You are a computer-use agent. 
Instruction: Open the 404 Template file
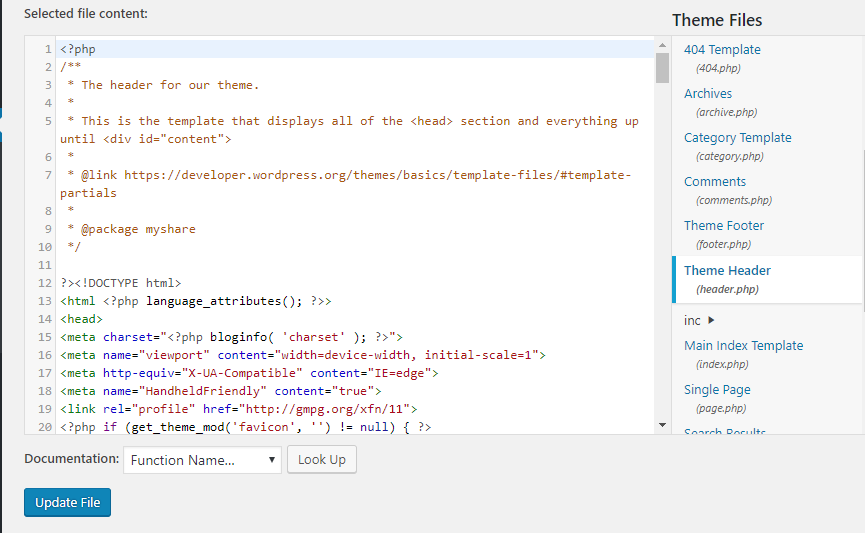(722, 50)
